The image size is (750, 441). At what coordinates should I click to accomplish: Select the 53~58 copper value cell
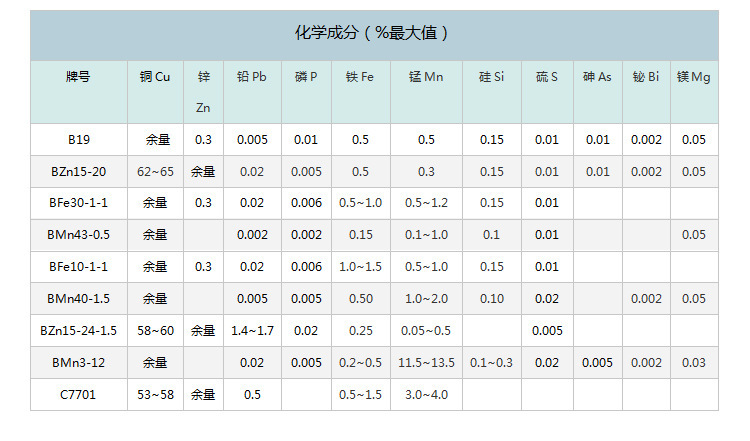click(x=155, y=395)
